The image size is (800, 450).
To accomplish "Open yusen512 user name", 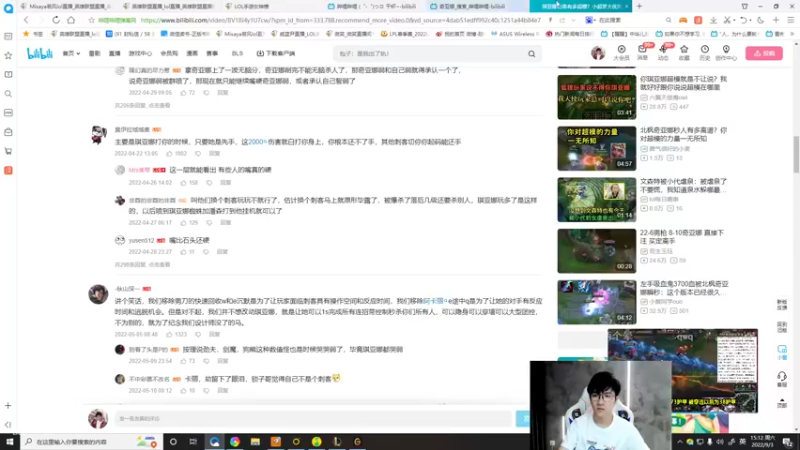I will (141, 240).
